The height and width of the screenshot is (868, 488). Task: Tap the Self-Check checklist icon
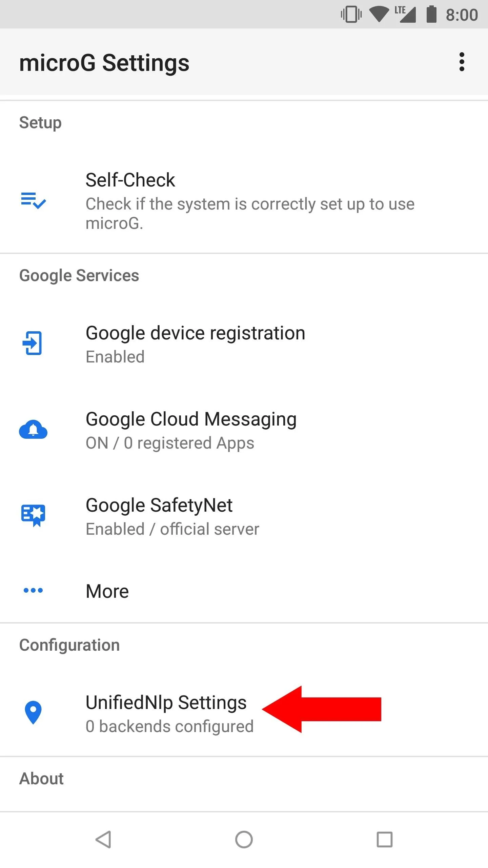tap(33, 200)
